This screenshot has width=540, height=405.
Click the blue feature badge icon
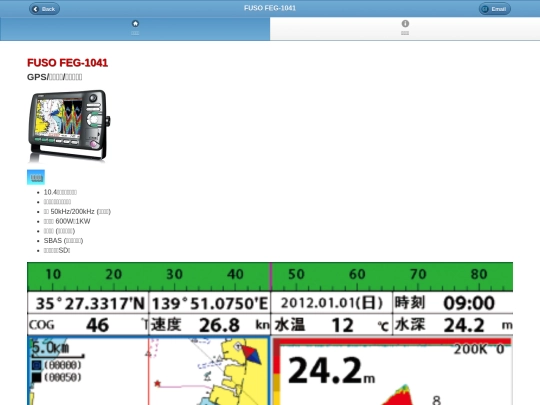(36, 177)
